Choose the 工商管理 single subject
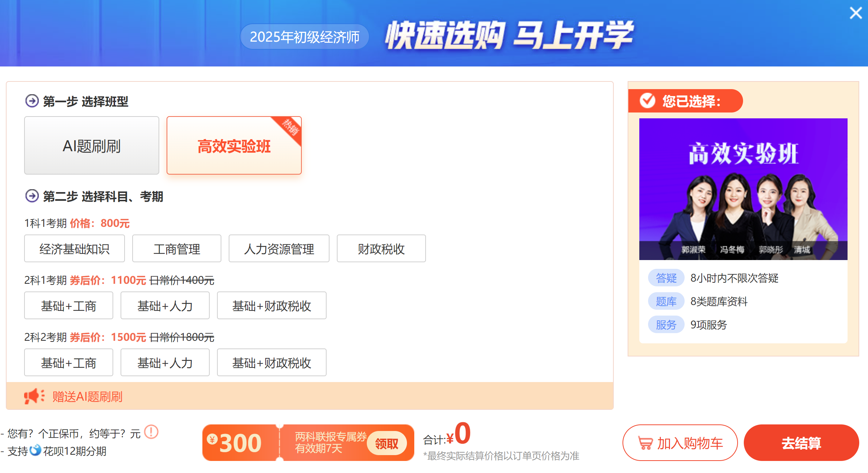868x473 pixels. tap(177, 248)
